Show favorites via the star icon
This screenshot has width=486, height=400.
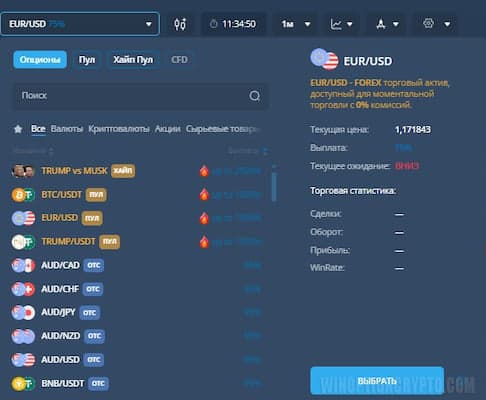18,129
